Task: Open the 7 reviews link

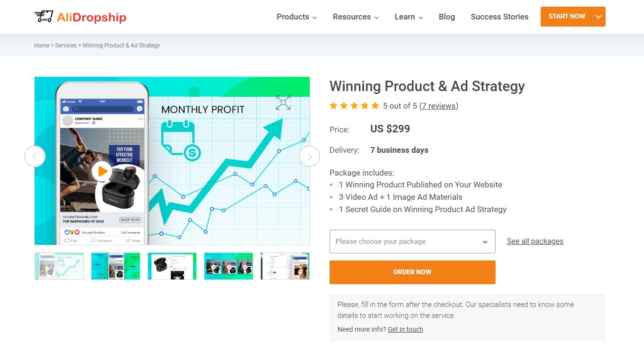Action: [x=439, y=106]
